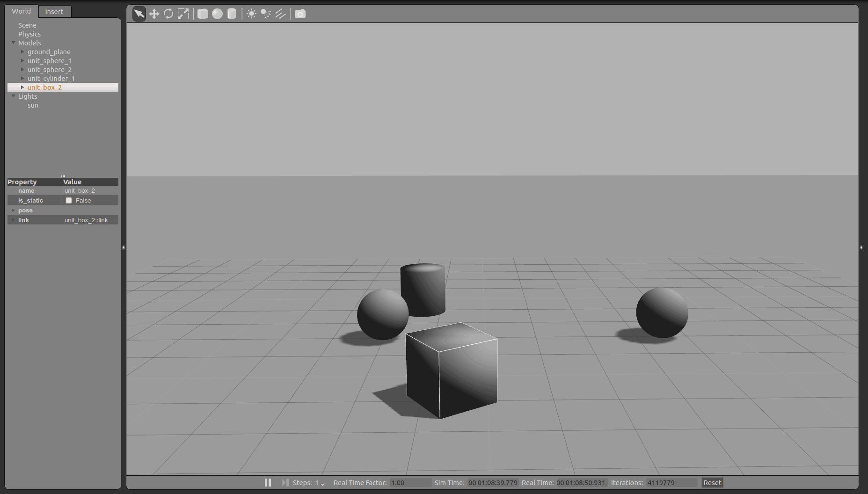The height and width of the screenshot is (494, 868).
Task: Activate the translate mode tool
Action: [x=154, y=14]
